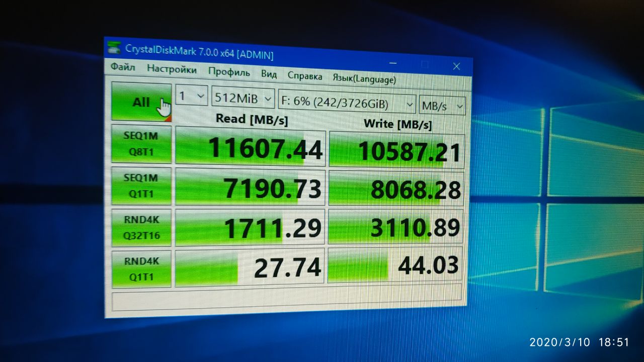Image resolution: width=644 pixels, height=362 pixels.
Task: Open the 512MiB test size dropdown
Action: coord(244,98)
